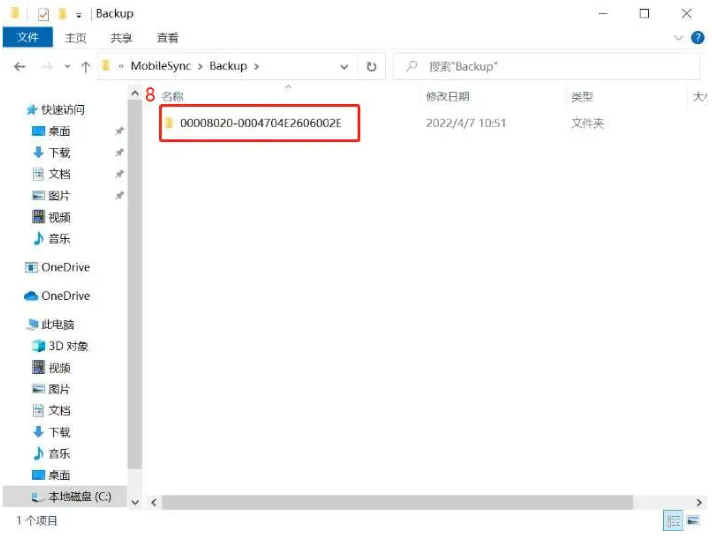
Task: Select 此电脑 in the navigation pane
Action: click(x=50, y=325)
